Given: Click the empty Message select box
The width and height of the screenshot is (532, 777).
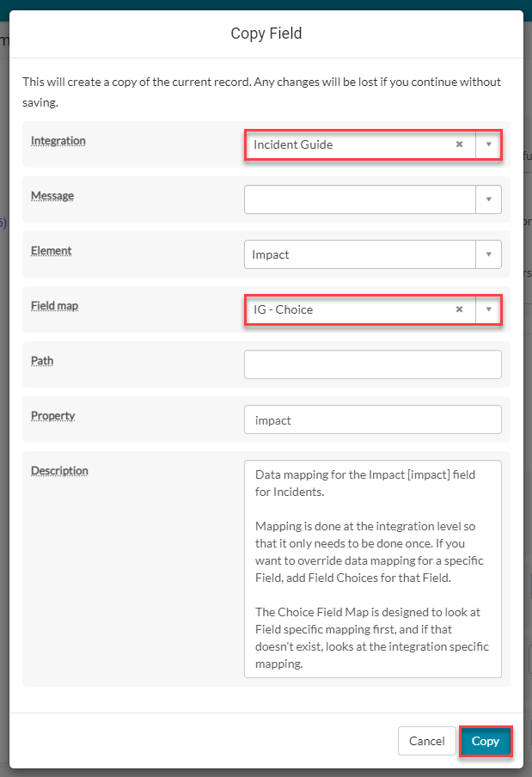Looking at the screenshot, I should (x=359, y=199).
